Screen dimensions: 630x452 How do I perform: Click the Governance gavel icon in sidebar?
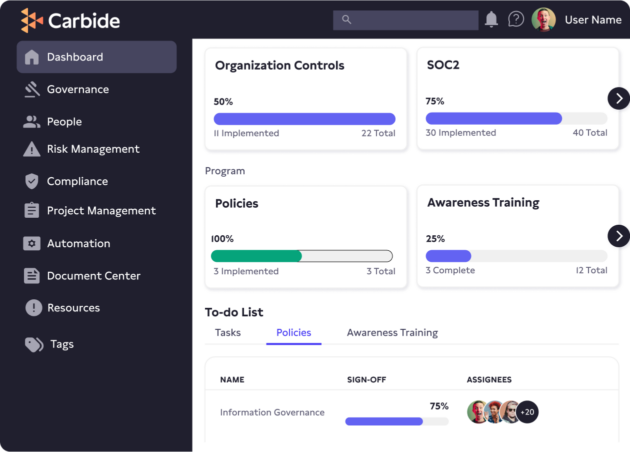[x=32, y=90]
